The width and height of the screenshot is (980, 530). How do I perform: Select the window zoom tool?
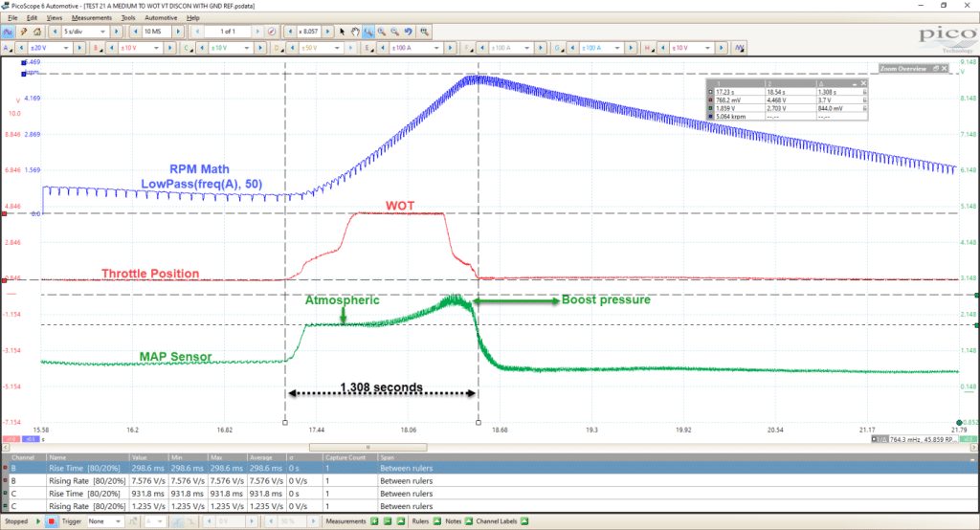(368, 32)
